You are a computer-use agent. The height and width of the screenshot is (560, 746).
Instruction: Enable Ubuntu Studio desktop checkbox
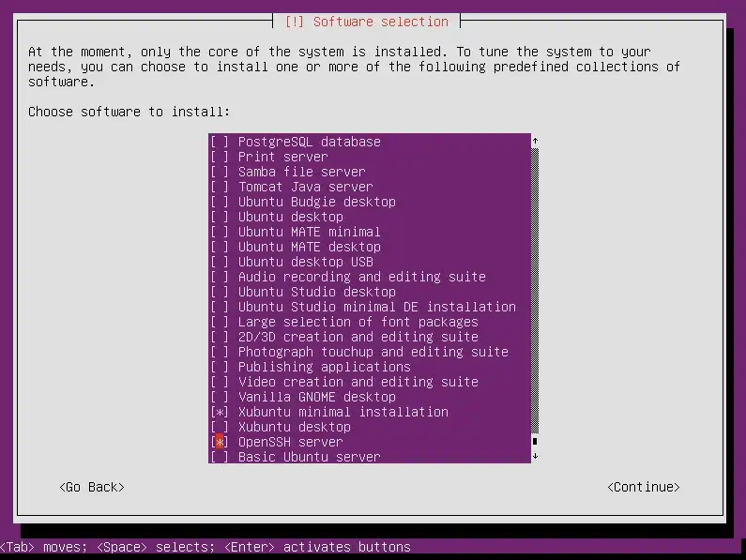point(220,292)
